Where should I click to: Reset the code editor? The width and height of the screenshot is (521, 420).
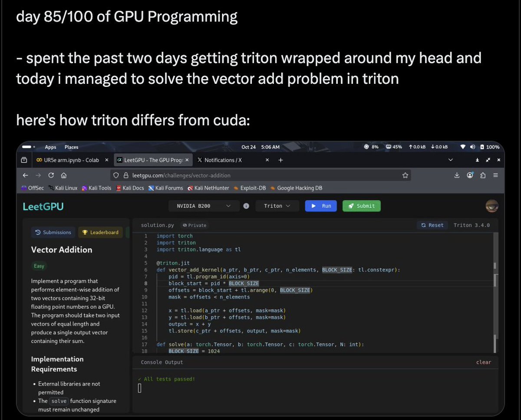(x=432, y=225)
